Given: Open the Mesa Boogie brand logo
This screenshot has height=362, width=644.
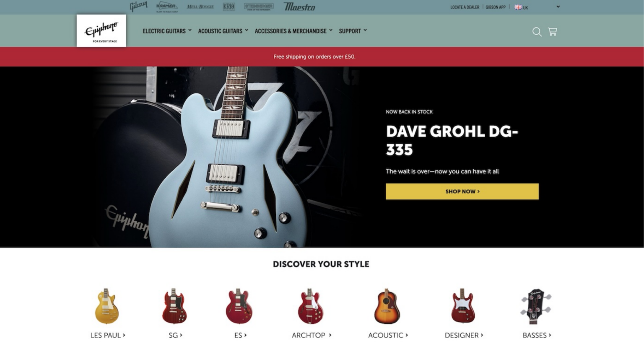Looking at the screenshot, I should coord(200,7).
